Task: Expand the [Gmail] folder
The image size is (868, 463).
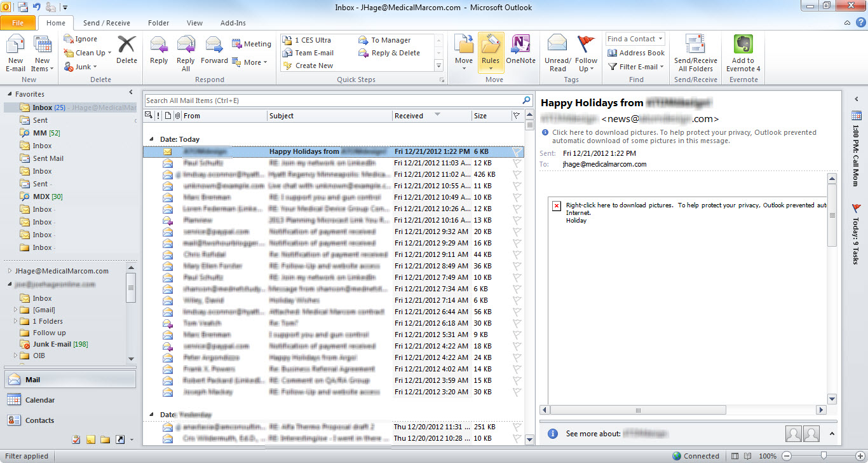Action: pos(15,310)
